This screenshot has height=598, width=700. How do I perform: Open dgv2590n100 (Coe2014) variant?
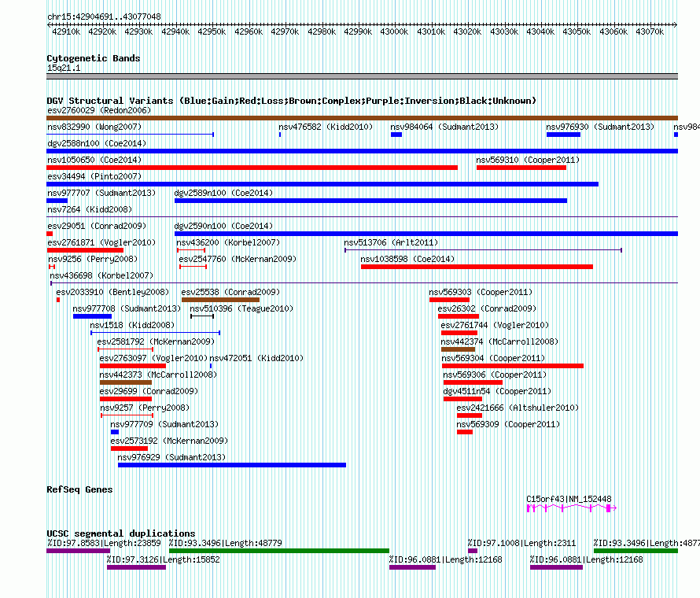223,226
